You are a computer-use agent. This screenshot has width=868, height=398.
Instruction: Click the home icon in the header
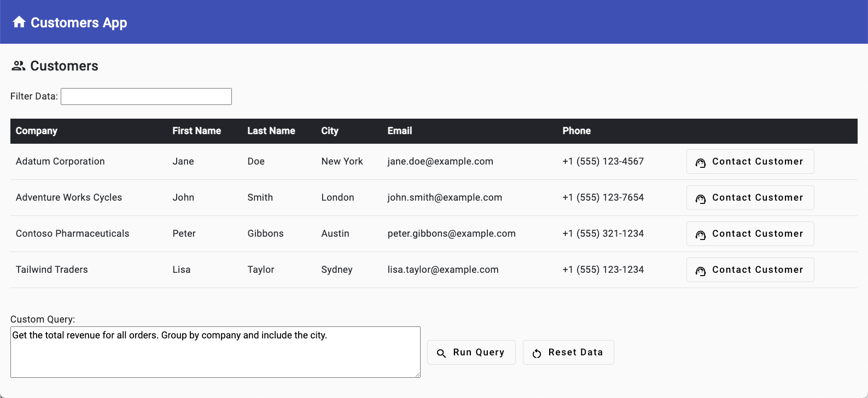pyautogui.click(x=19, y=22)
